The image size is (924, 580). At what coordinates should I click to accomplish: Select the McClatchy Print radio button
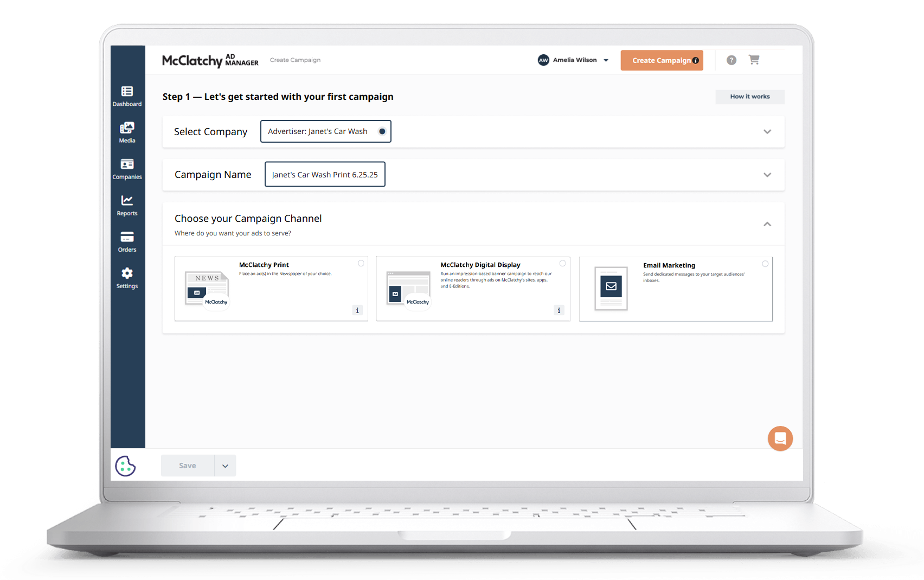pos(361,263)
